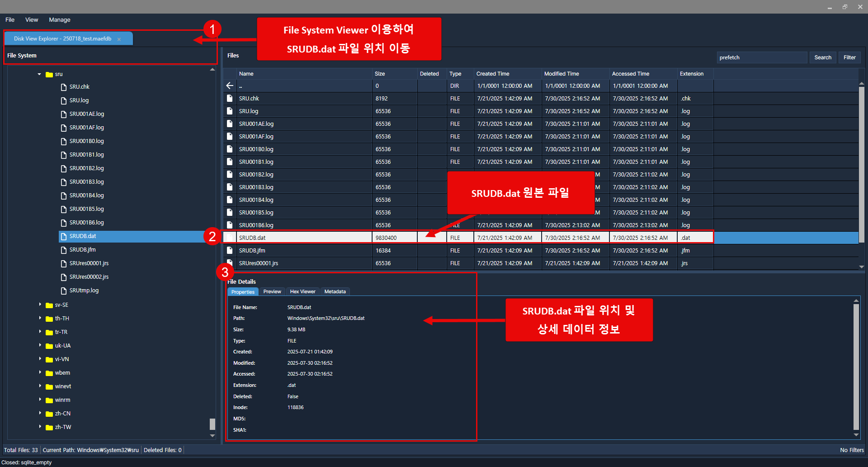Viewport: 868px width, 467px height.
Task: Close the Disk View Explorer tab
Action: click(x=119, y=39)
